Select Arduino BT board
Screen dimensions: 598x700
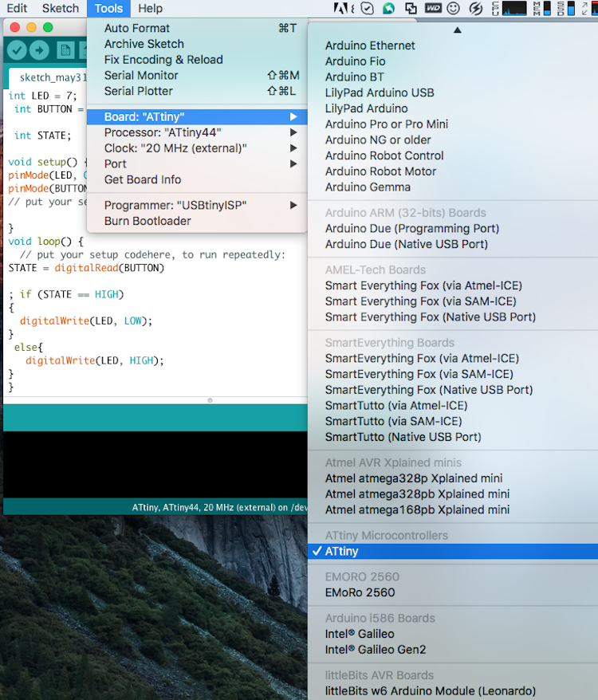click(x=453, y=77)
